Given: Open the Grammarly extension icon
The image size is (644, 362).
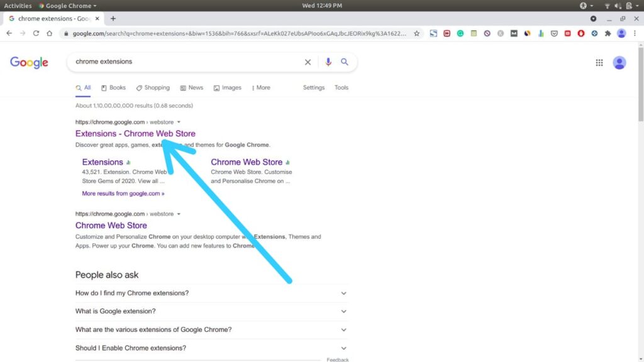Looking at the screenshot, I should 460,34.
